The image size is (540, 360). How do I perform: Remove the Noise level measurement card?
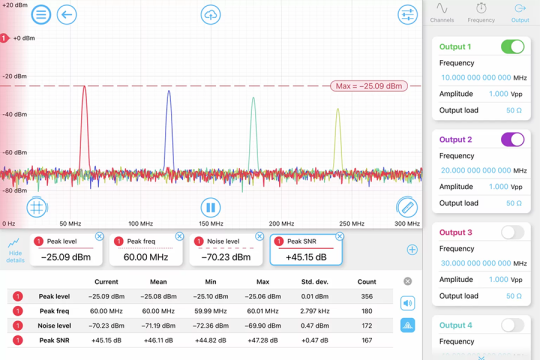(x=260, y=236)
